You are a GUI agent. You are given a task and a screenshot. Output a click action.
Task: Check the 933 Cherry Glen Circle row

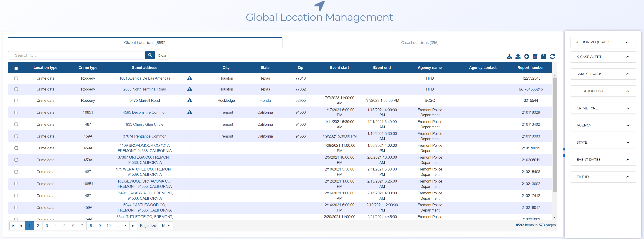[16, 124]
